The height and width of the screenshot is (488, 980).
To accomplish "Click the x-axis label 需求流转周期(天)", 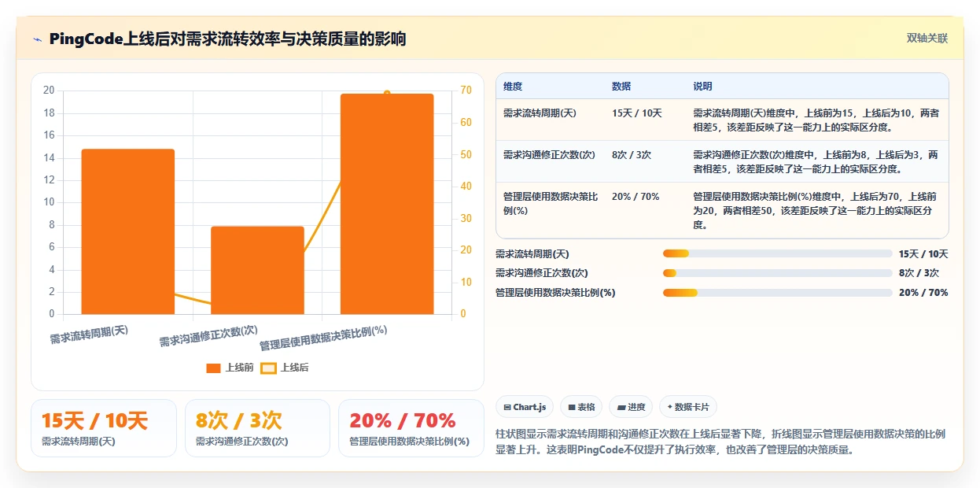I will coord(89,335).
